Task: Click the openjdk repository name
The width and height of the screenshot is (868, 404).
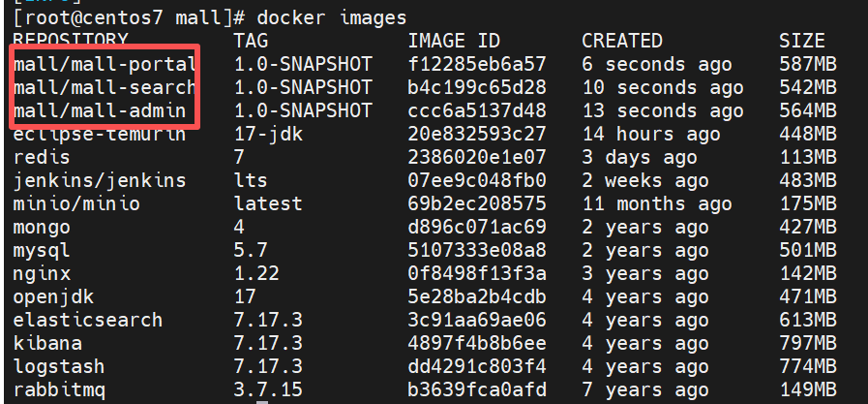Action: pos(53,297)
